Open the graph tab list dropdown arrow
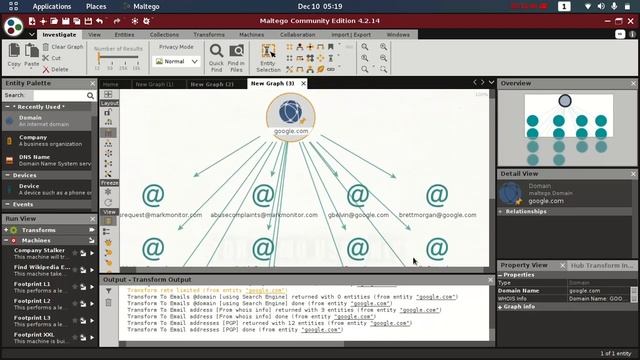The height and width of the screenshot is (360, 640). tap(491, 82)
